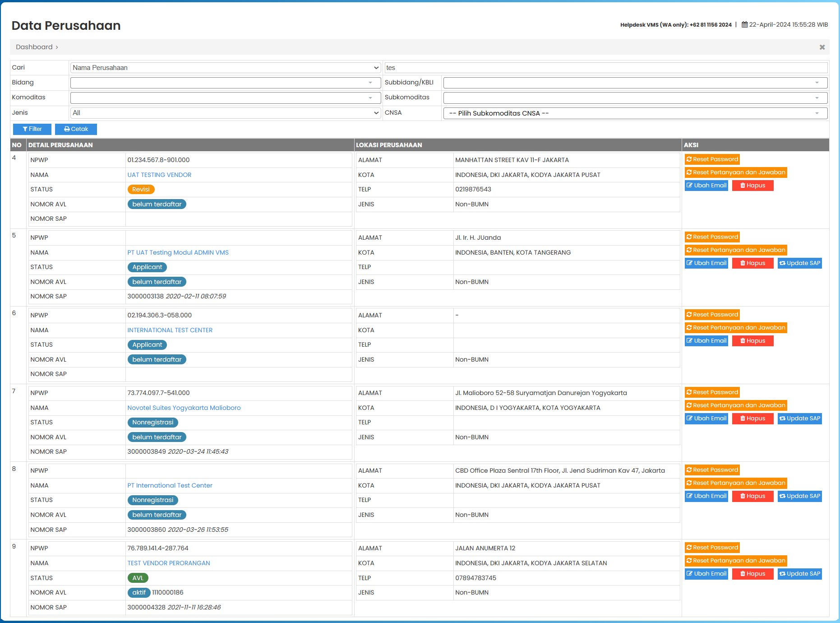
Task: Click Update SAP for PT UAT Testing Modul
Action: click(799, 263)
